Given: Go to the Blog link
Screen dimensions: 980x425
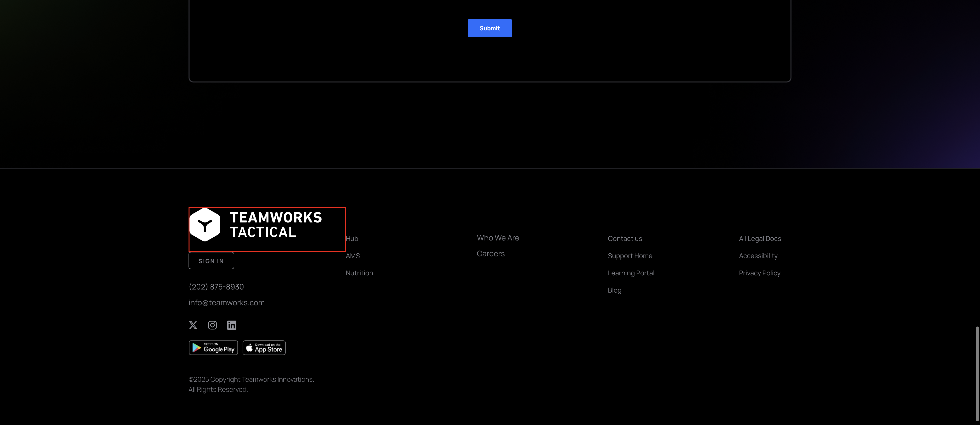Looking at the screenshot, I should tap(614, 290).
